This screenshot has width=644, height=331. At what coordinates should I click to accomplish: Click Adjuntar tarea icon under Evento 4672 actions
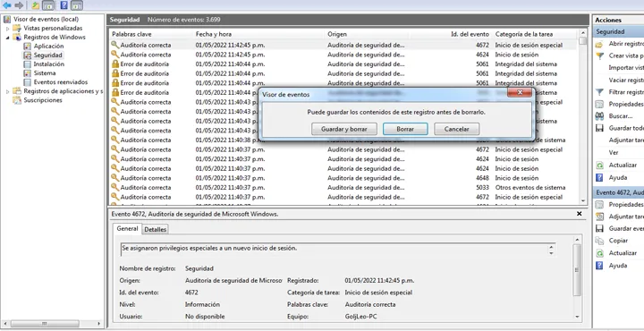point(599,216)
